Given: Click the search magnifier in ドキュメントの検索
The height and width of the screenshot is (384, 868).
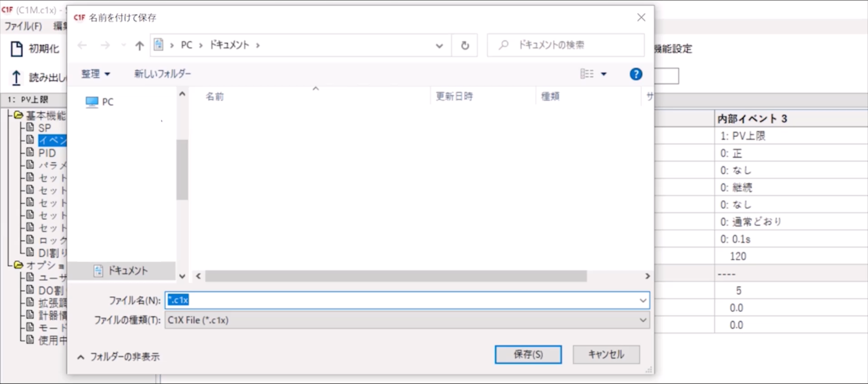Looking at the screenshot, I should click(503, 45).
